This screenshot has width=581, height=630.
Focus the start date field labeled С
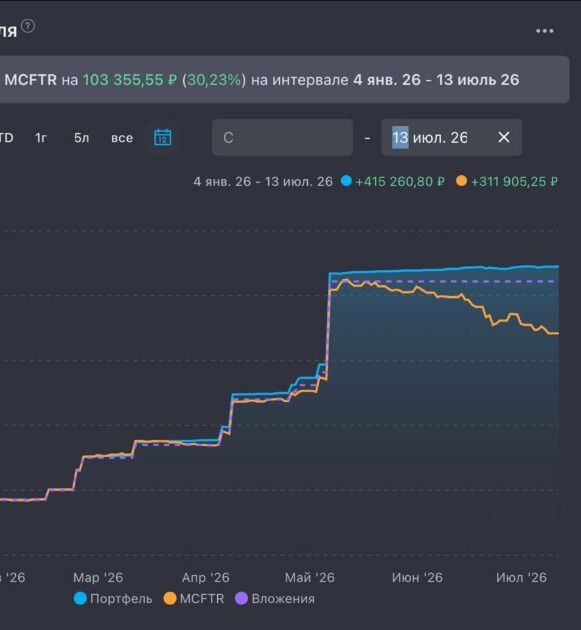point(282,137)
